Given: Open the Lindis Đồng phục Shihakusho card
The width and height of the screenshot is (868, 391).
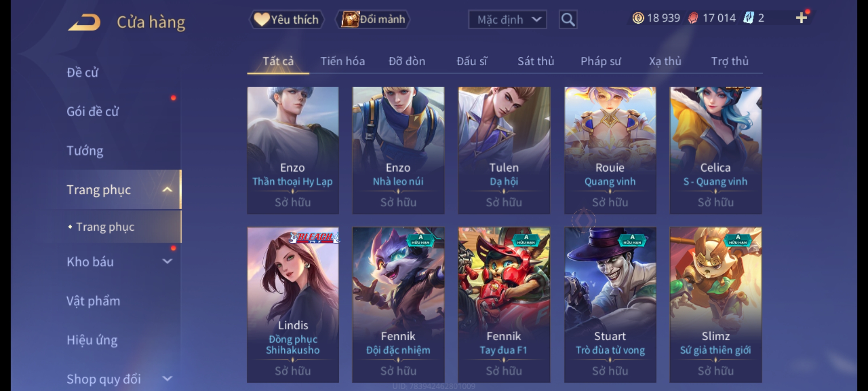Looking at the screenshot, I should point(293,305).
